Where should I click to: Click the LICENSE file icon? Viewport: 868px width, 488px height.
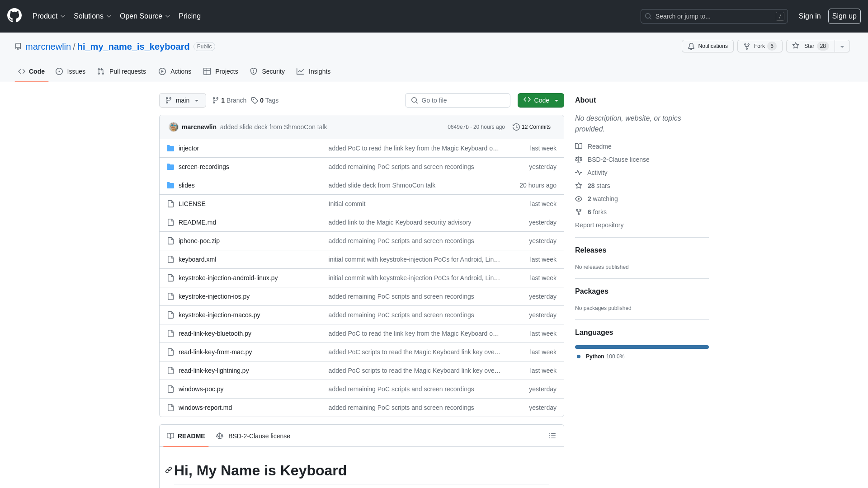click(170, 204)
